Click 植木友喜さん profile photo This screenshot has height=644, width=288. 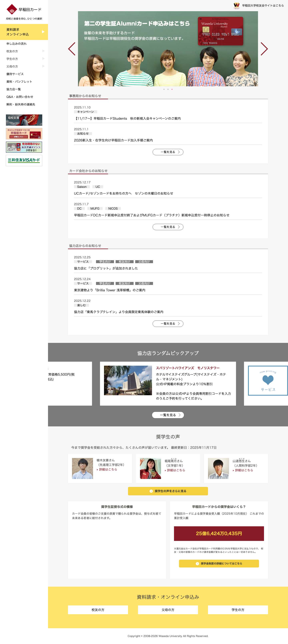pyautogui.click(x=82, y=468)
